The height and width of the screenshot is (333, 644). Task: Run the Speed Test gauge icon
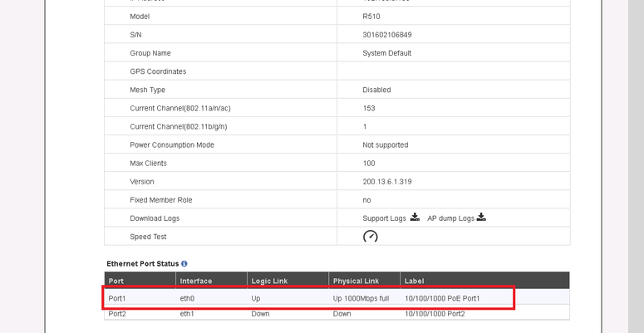coord(371,237)
